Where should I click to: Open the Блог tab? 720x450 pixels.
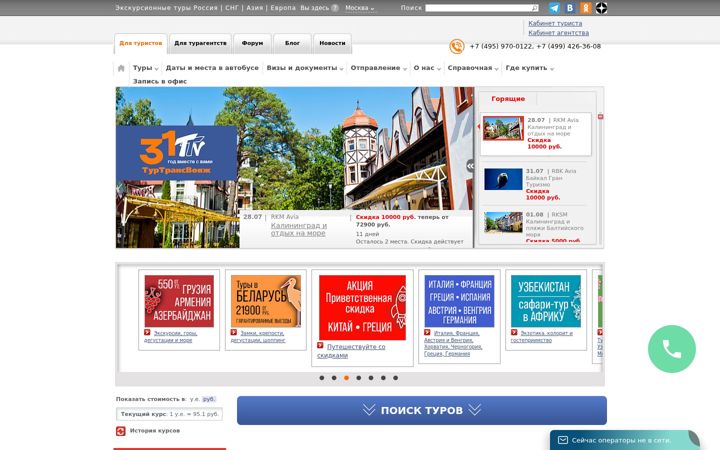[292, 43]
